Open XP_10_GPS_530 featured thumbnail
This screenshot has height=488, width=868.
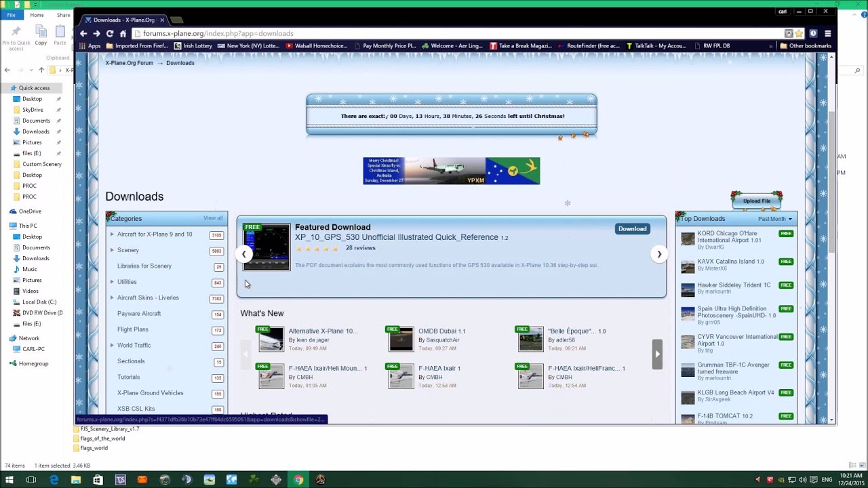[x=267, y=247]
